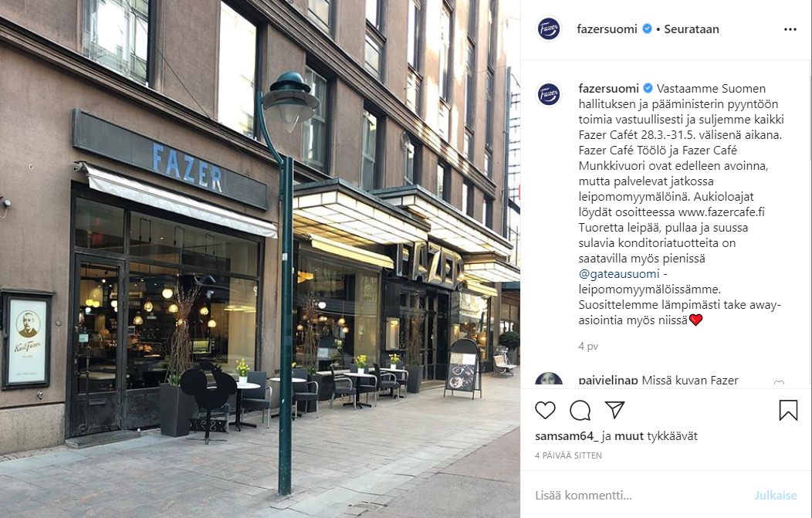Open comment speech bubble icon

pyautogui.click(x=580, y=410)
